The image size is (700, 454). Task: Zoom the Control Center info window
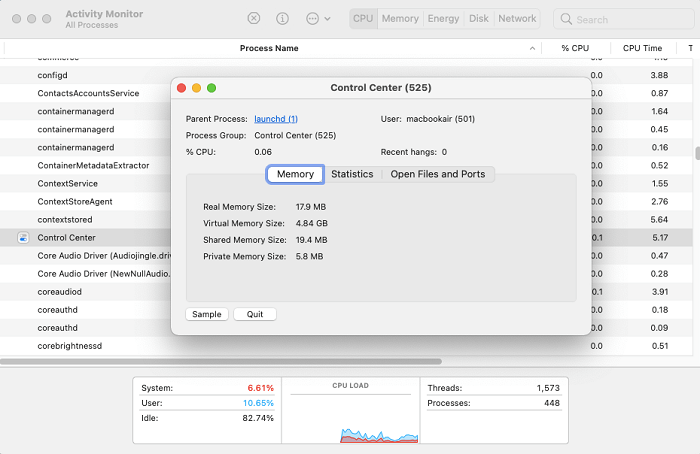pos(212,88)
